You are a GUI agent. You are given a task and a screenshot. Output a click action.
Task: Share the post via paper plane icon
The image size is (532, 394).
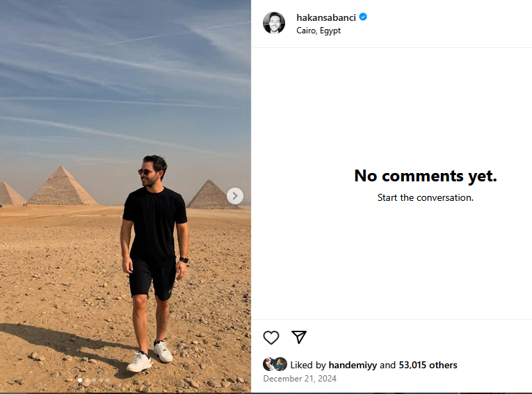click(299, 338)
